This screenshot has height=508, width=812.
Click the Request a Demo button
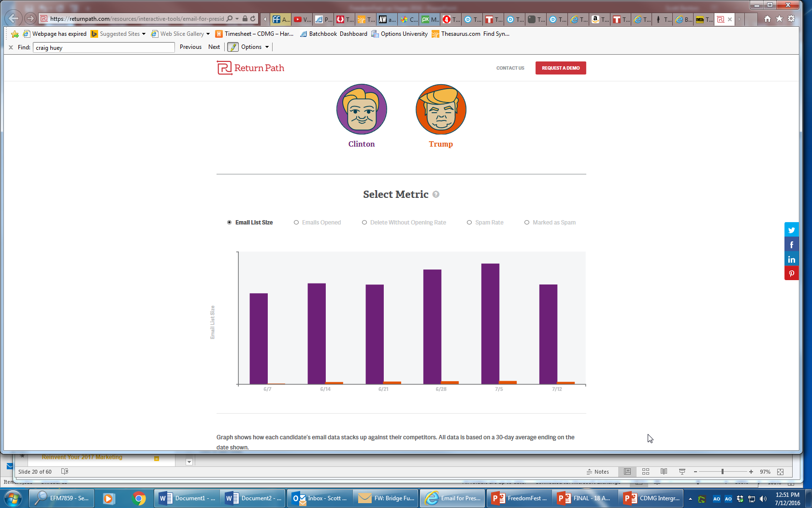point(560,68)
